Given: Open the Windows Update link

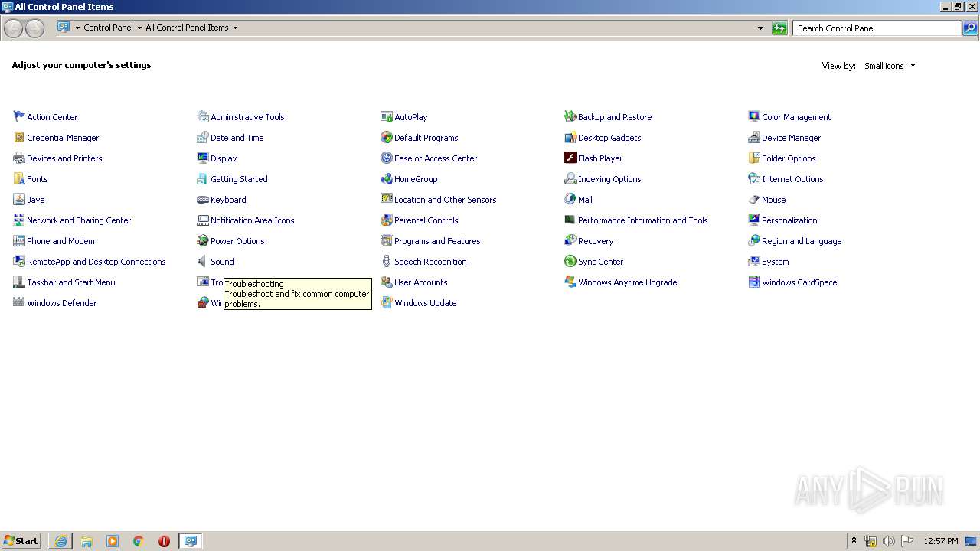Looking at the screenshot, I should click(x=425, y=303).
